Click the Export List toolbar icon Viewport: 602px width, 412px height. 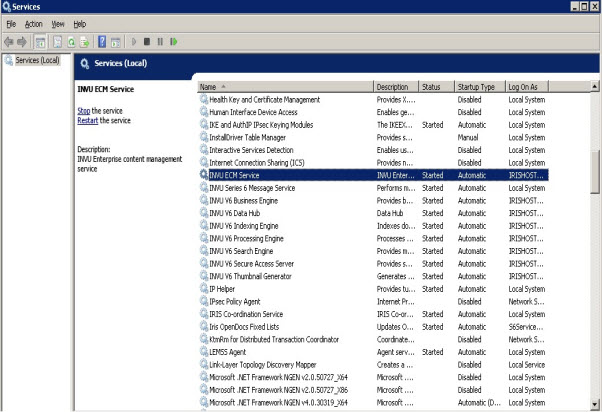[x=84, y=41]
